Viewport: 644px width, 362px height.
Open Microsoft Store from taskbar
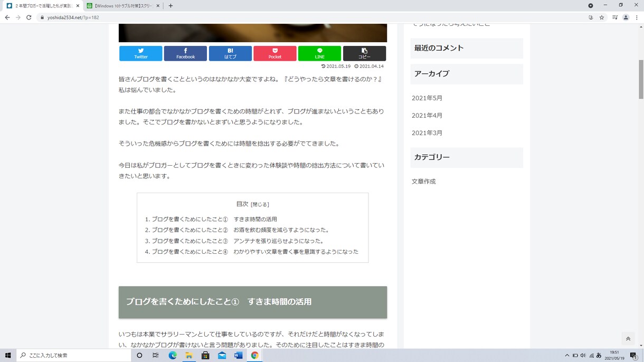(205, 355)
